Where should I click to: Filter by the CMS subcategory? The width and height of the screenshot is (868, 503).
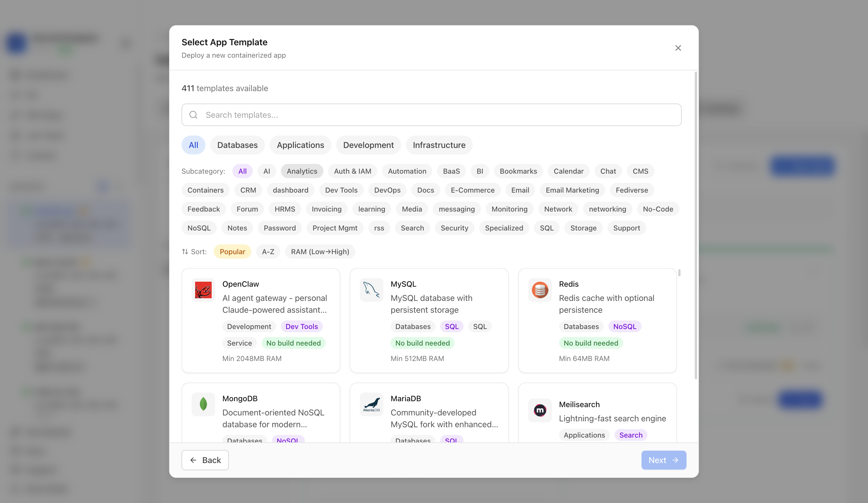[x=640, y=171]
